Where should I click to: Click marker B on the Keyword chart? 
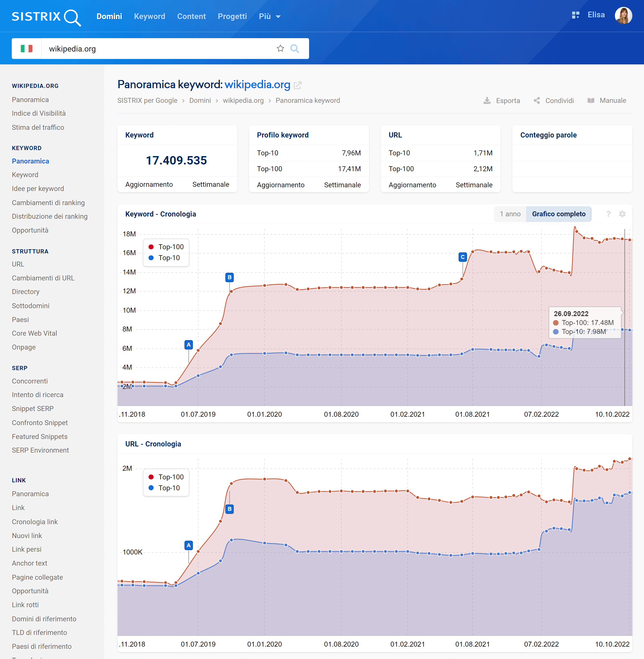point(230,277)
